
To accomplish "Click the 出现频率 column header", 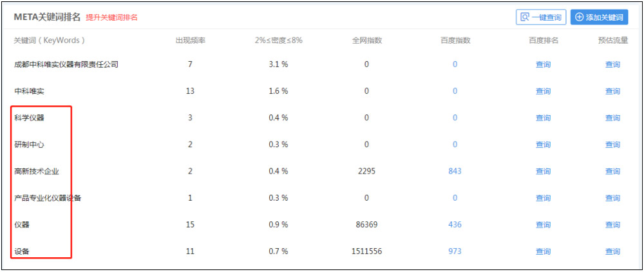I will tap(190, 41).
